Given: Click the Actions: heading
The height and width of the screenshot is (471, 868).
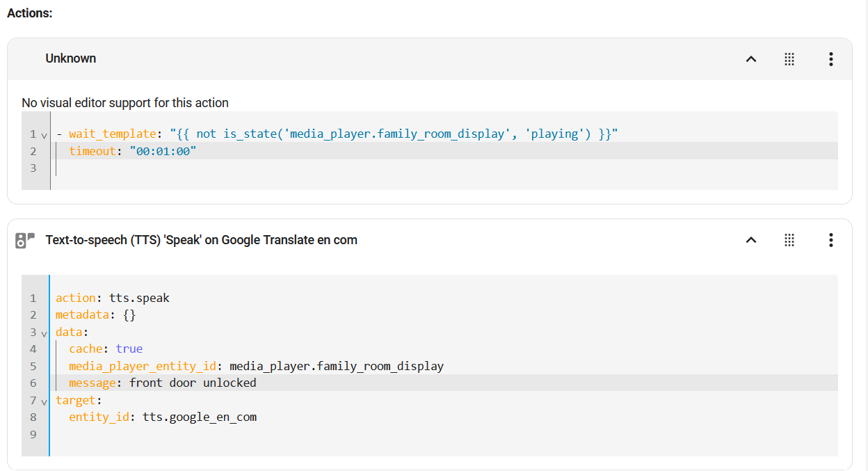Looking at the screenshot, I should (30, 13).
